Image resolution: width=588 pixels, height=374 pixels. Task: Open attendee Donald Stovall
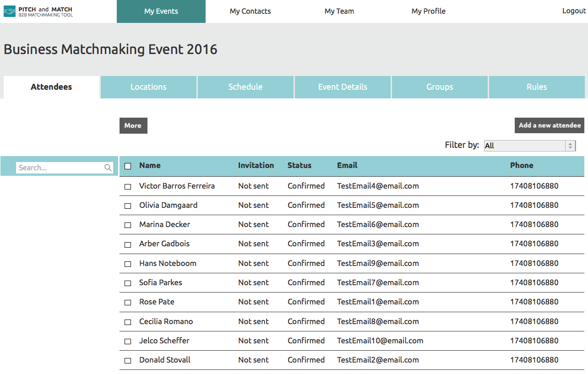(165, 360)
